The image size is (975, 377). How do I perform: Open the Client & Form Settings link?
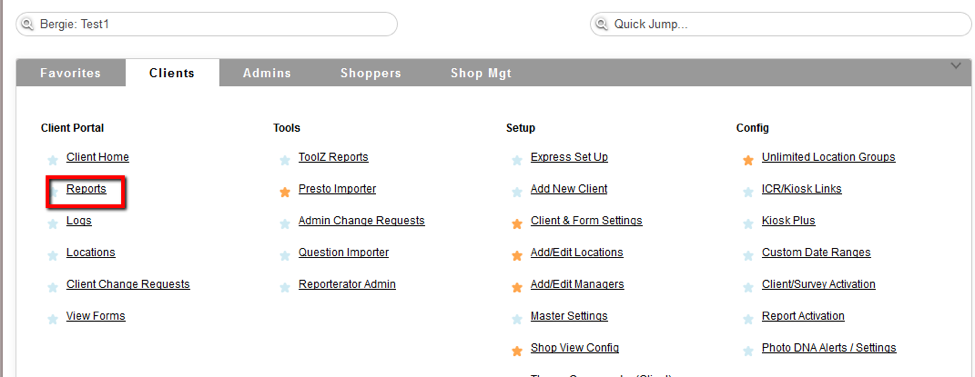(x=586, y=220)
